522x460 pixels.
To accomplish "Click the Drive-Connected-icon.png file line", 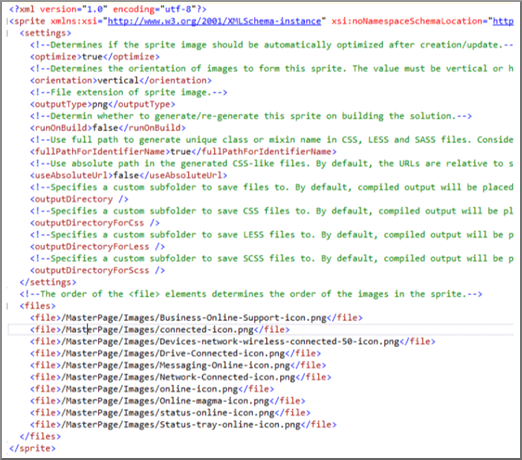I will (x=175, y=354).
